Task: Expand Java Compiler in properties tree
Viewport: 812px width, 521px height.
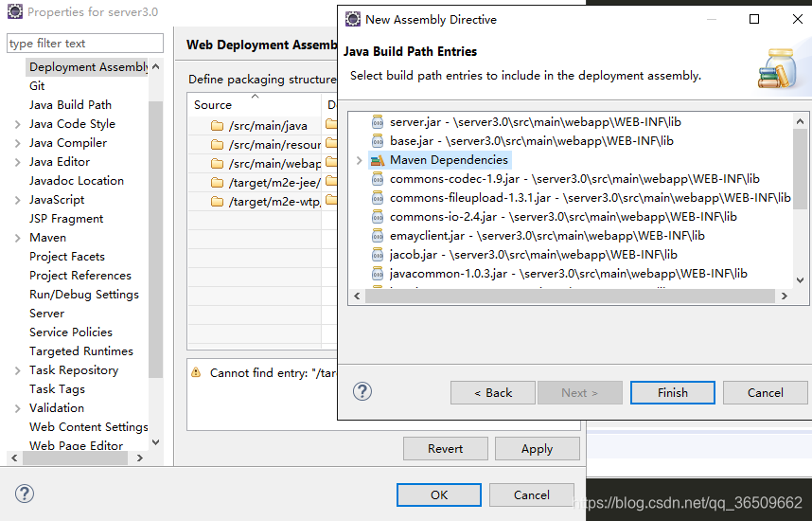Action: 18,143
